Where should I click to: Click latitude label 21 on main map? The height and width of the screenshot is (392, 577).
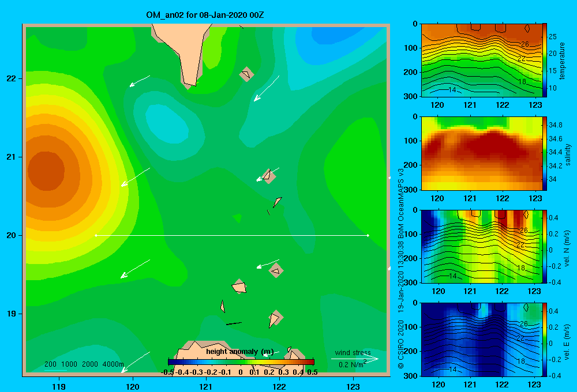pos(12,157)
